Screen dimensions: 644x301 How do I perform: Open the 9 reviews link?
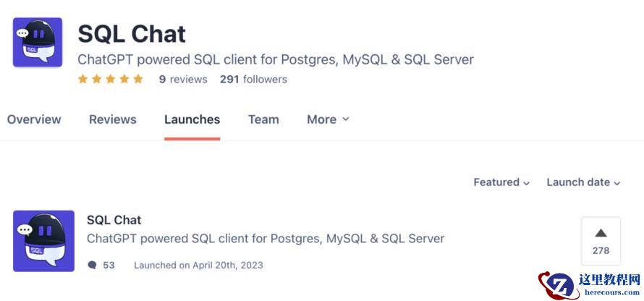(x=183, y=80)
